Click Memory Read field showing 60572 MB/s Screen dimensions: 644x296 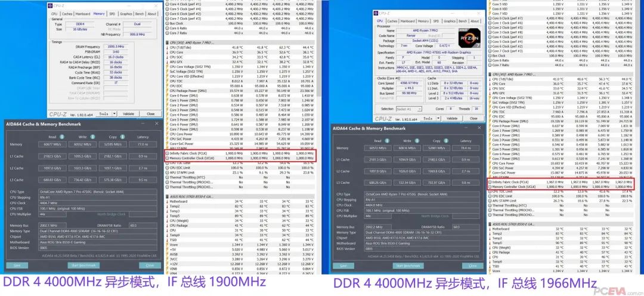tap(378, 148)
